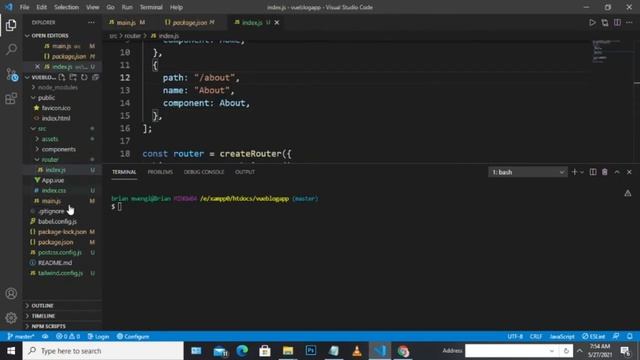Expand the assets folder
The width and height of the screenshot is (640, 360).
(x=50, y=139)
